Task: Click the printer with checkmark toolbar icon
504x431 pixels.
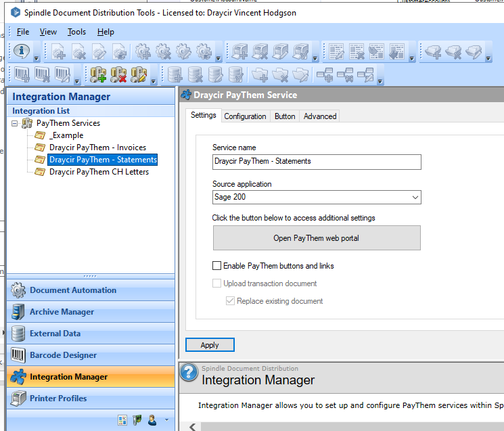Action: 300,51
